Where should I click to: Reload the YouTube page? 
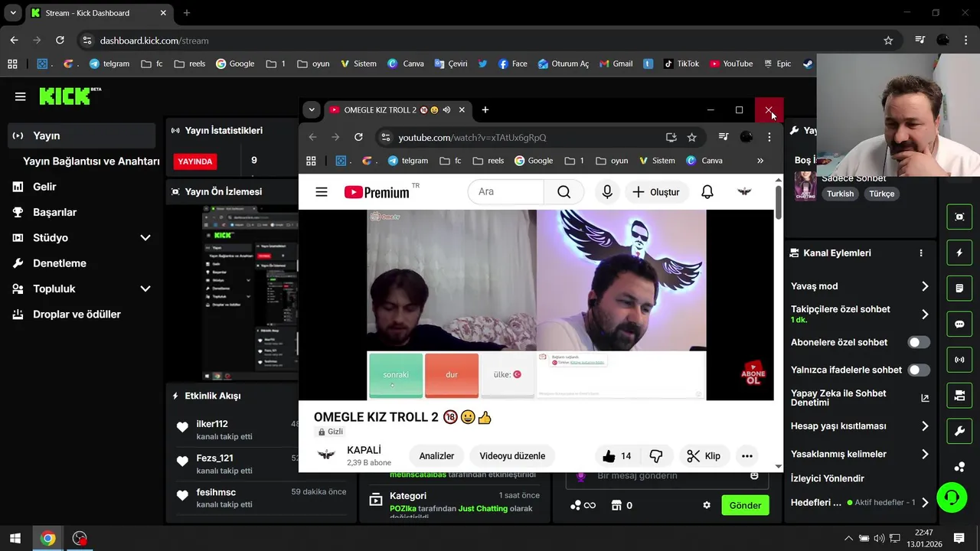point(358,137)
